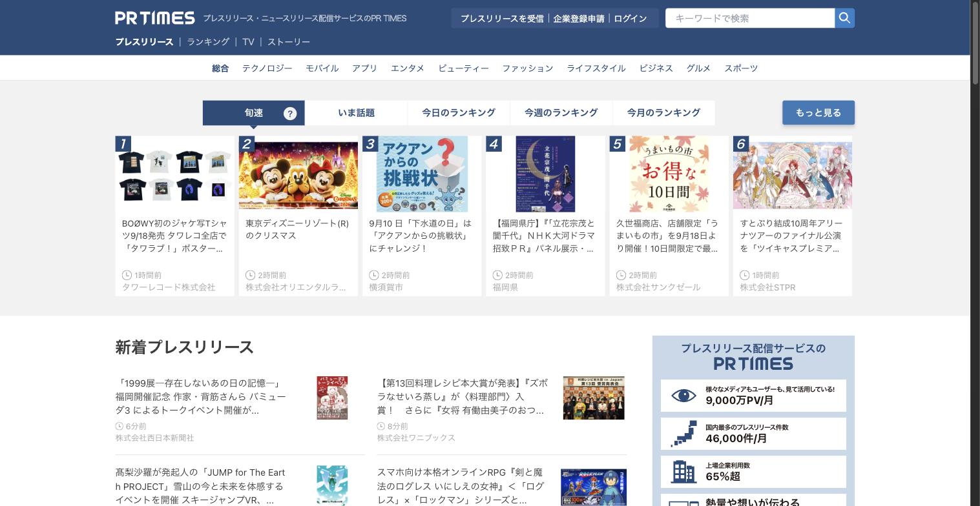980x506 pixels.
Task: Switch to the 今月のランキング tab
Action: point(663,113)
